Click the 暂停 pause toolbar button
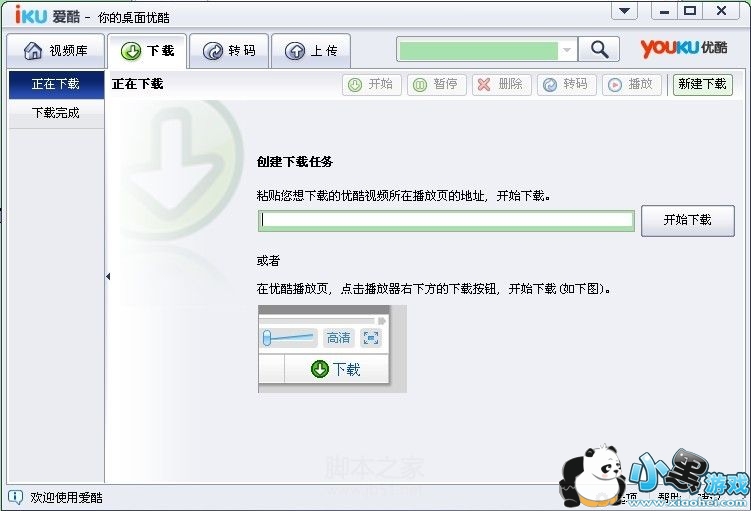 click(437, 85)
